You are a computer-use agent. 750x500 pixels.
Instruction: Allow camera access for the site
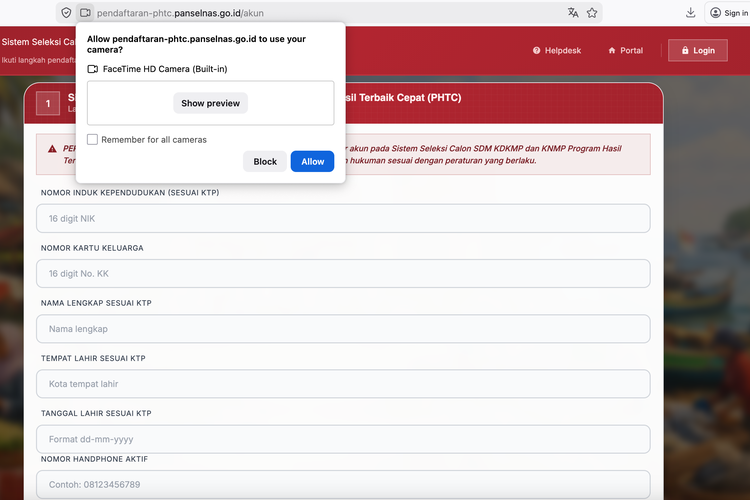click(312, 162)
